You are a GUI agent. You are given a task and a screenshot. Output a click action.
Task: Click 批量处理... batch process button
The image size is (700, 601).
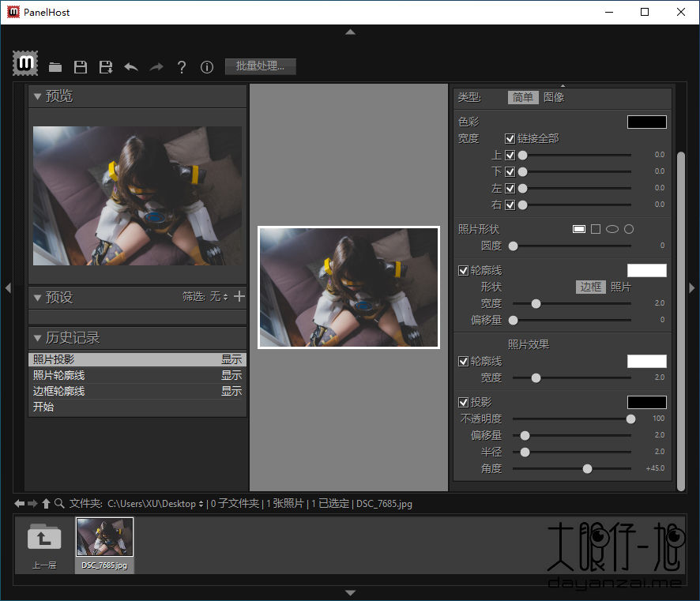(x=260, y=66)
